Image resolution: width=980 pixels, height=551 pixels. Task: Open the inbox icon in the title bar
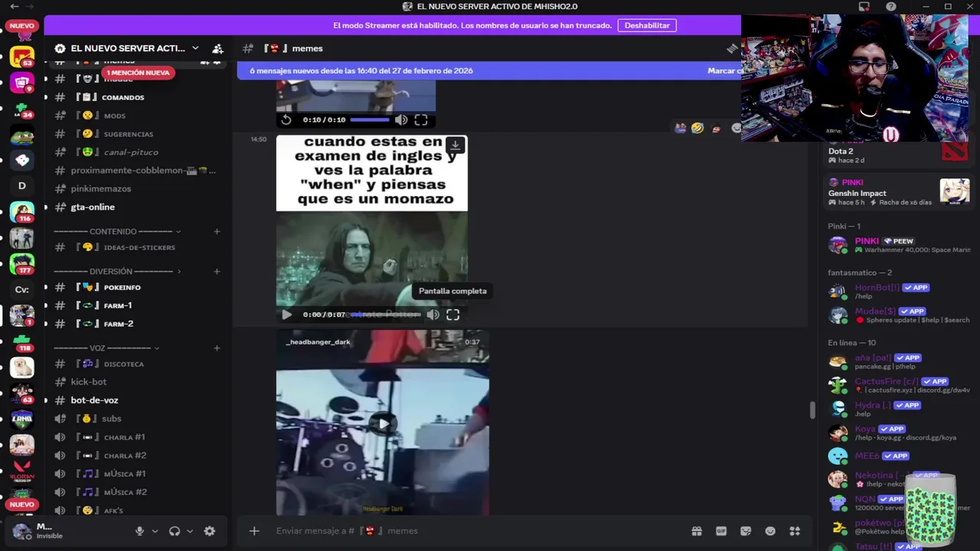click(x=864, y=6)
